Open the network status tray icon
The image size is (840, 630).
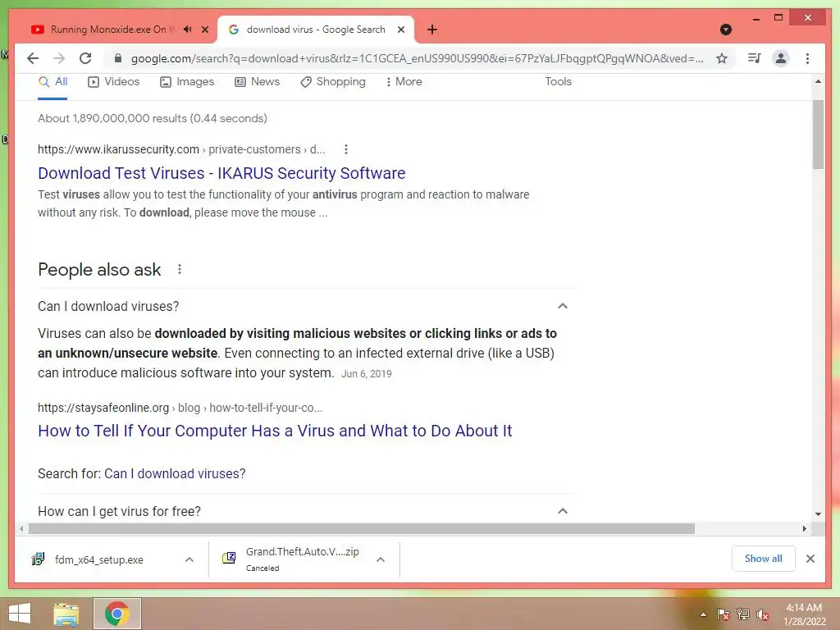click(743, 614)
